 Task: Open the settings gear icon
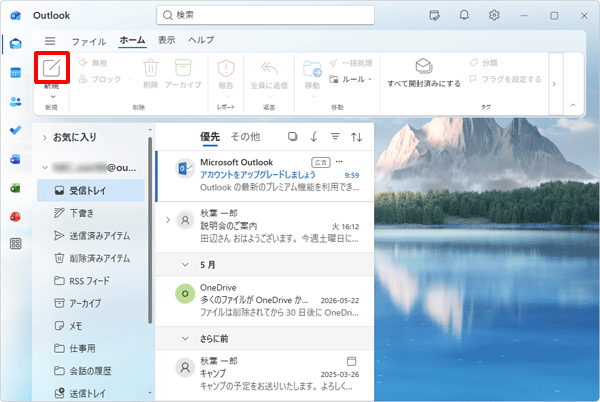[x=494, y=15]
